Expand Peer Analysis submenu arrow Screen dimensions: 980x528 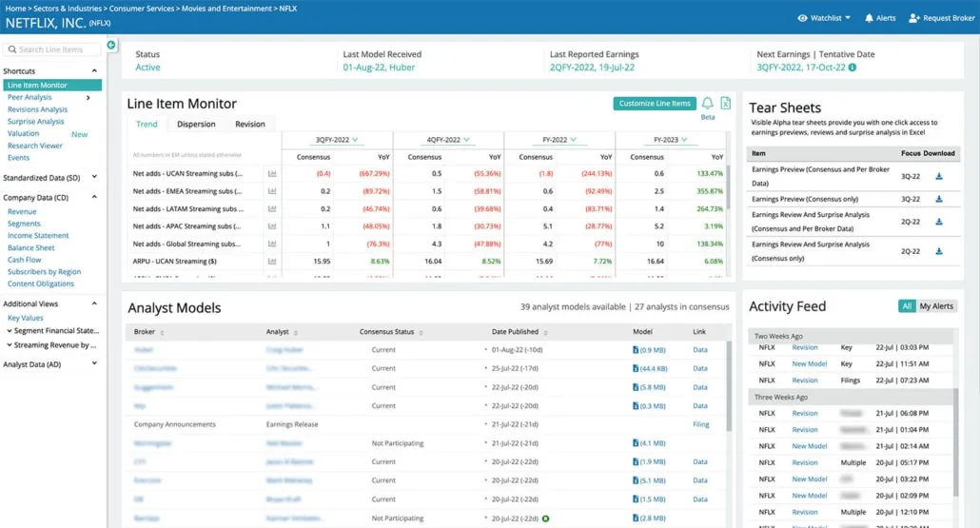pos(88,97)
